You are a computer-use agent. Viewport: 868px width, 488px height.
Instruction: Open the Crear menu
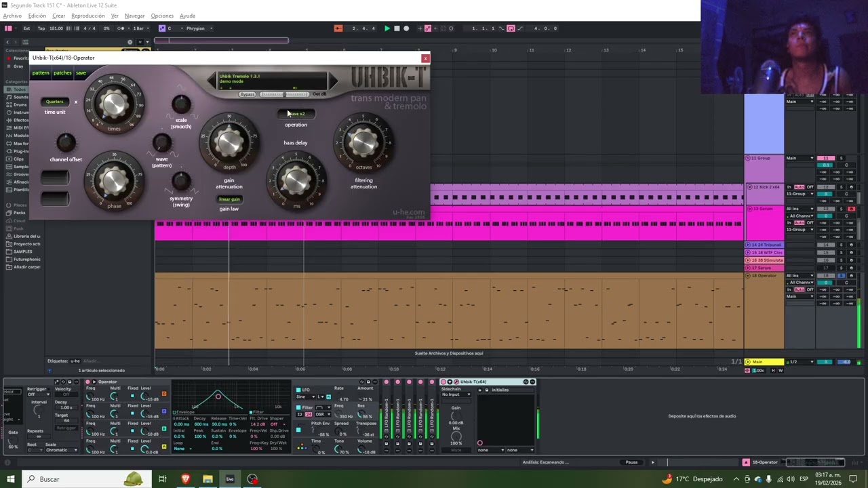(x=59, y=16)
